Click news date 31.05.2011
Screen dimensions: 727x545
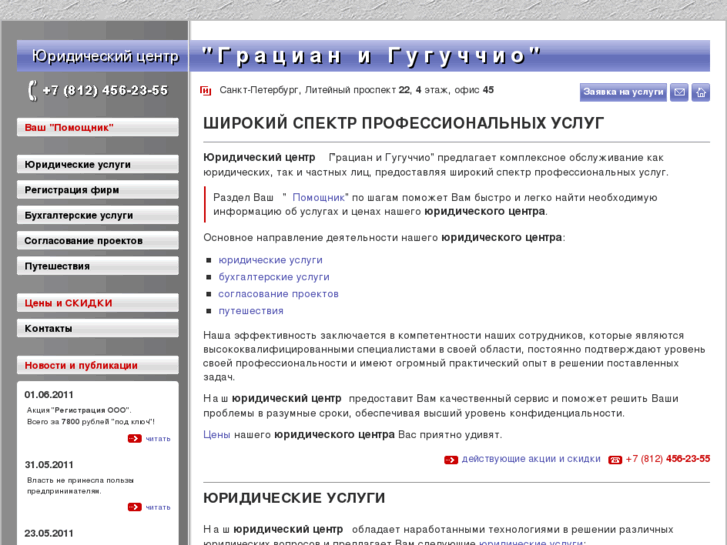point(49,465)
